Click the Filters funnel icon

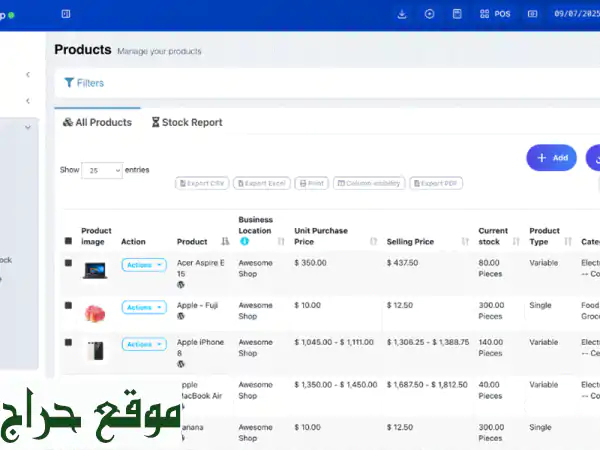tap(69, 83)
